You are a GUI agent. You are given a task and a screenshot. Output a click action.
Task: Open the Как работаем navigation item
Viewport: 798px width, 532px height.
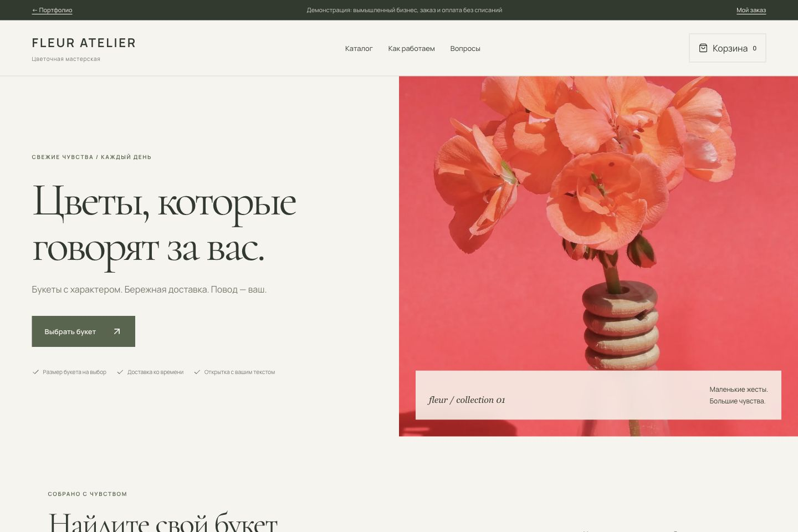tap(411, 48)
